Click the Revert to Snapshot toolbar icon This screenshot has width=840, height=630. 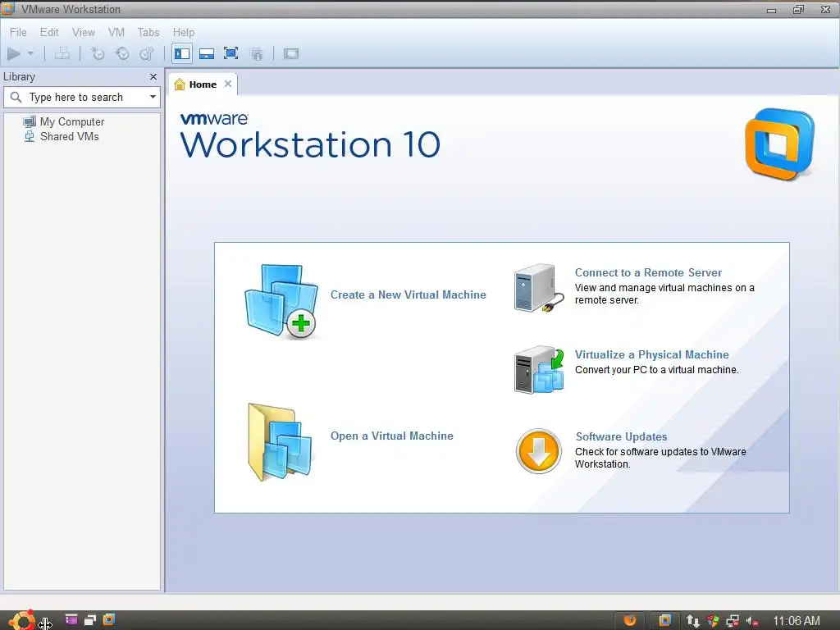pyautogui.click(x=122, y=53)
